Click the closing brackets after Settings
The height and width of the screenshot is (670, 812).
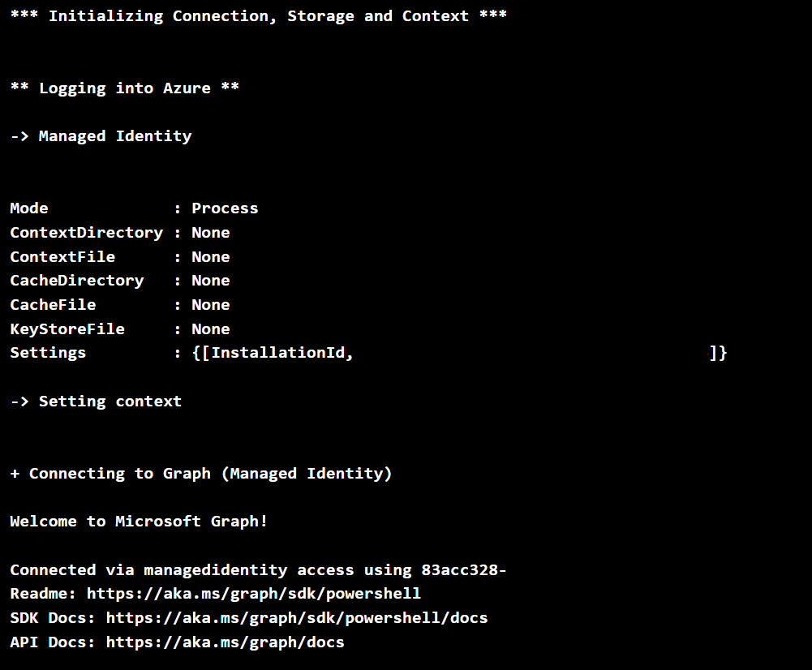click(718, 353)
